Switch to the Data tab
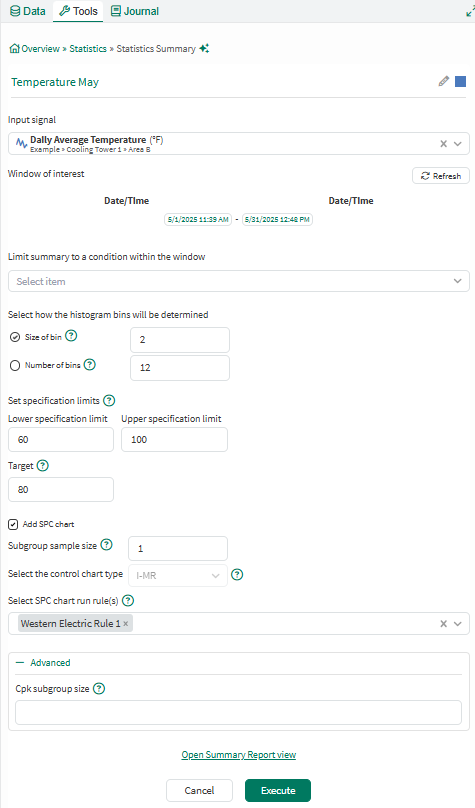 [28, 11]
